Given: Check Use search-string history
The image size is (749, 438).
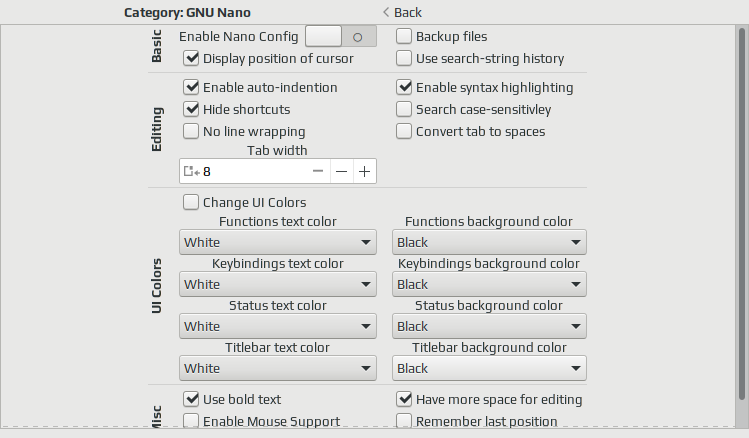Looking at the screenshot, I should coord(404,58).
